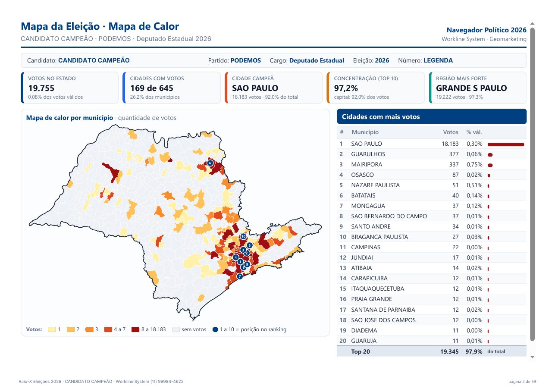Click the Município column header
555x392 pixels.
click(365, 132)
